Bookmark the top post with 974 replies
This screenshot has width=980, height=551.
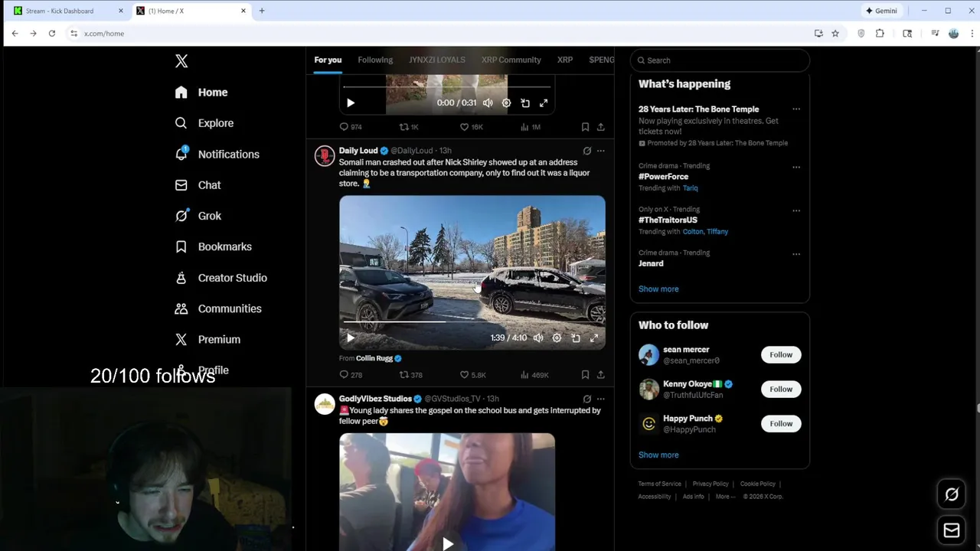(x=585, y=127)
